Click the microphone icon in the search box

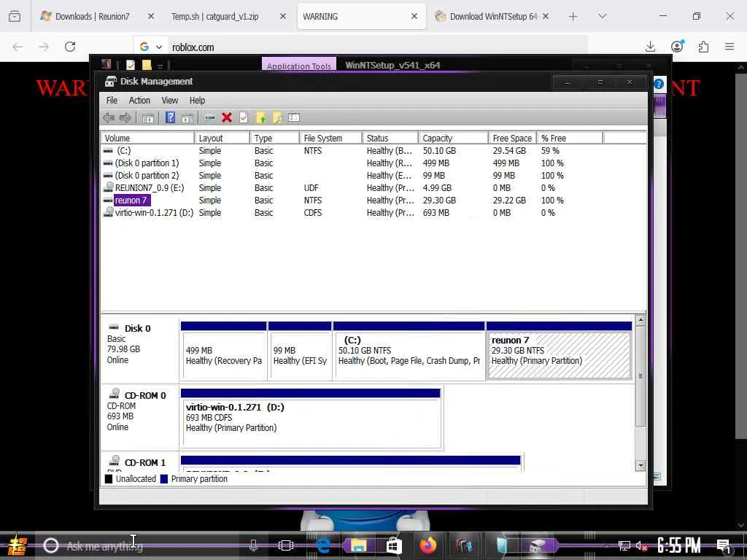click(253, 545)
